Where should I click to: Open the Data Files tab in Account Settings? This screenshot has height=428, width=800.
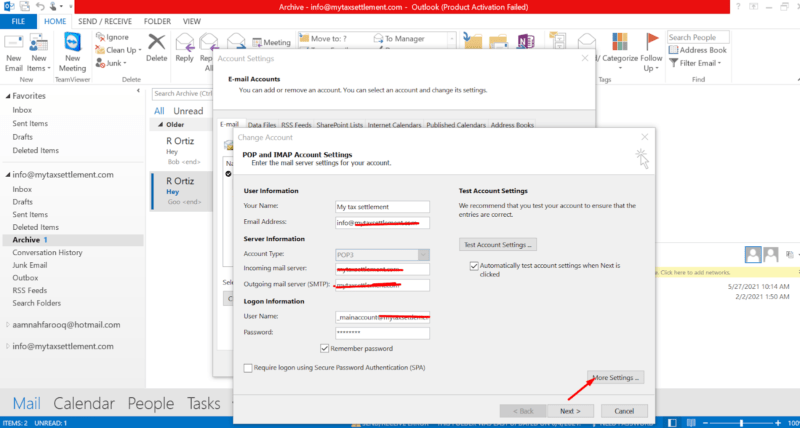262,125
